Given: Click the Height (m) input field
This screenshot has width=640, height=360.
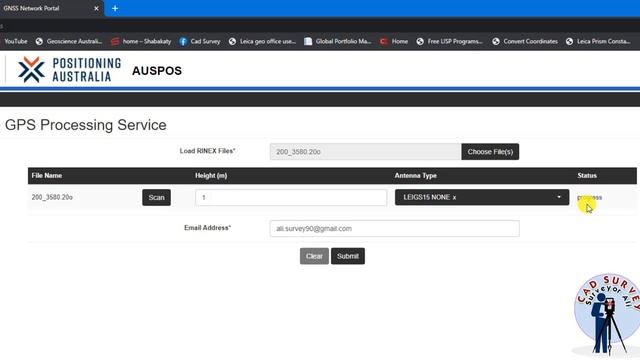Looking at the screenshot, I should tap(291, 198).
